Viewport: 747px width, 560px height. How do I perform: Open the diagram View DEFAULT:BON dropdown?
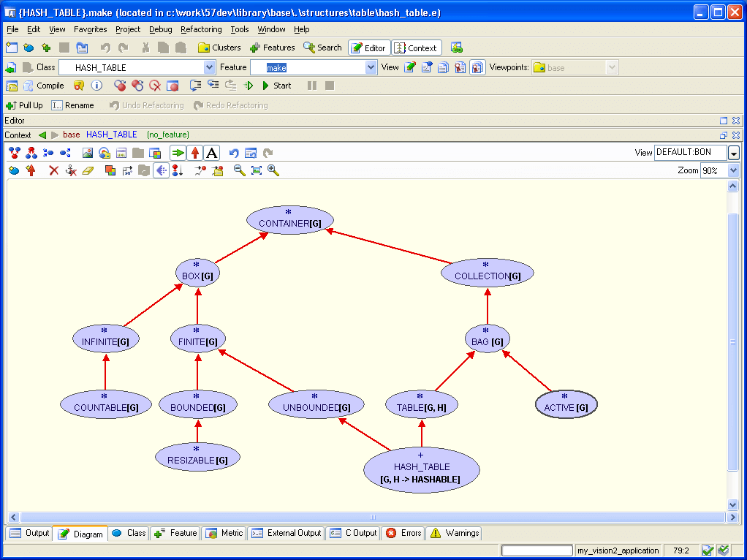click(x=733, y=153)
